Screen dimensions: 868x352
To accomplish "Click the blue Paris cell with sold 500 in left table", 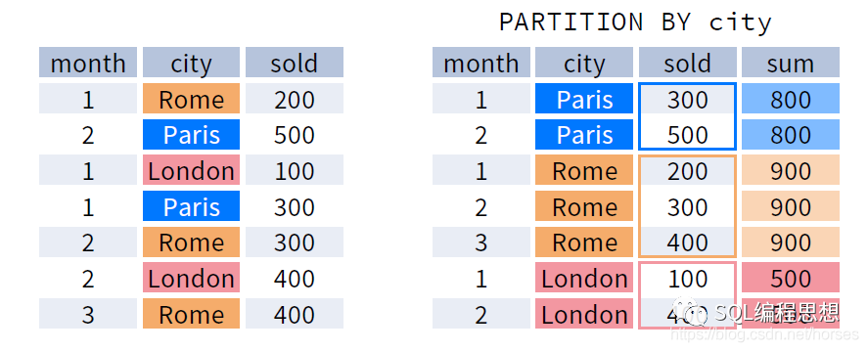I will [191, 135].
